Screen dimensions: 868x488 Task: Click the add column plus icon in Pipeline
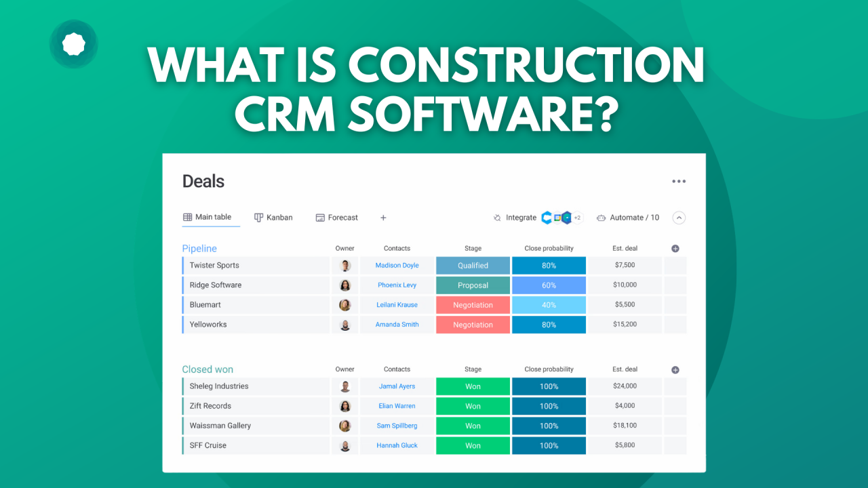(x=675, y=249)
